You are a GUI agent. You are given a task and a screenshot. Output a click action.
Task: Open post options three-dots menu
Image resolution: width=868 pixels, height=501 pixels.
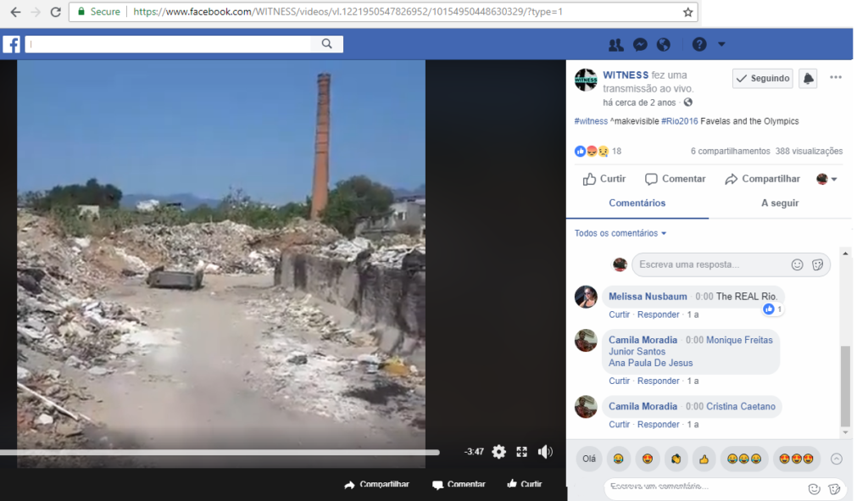point(836,78)
